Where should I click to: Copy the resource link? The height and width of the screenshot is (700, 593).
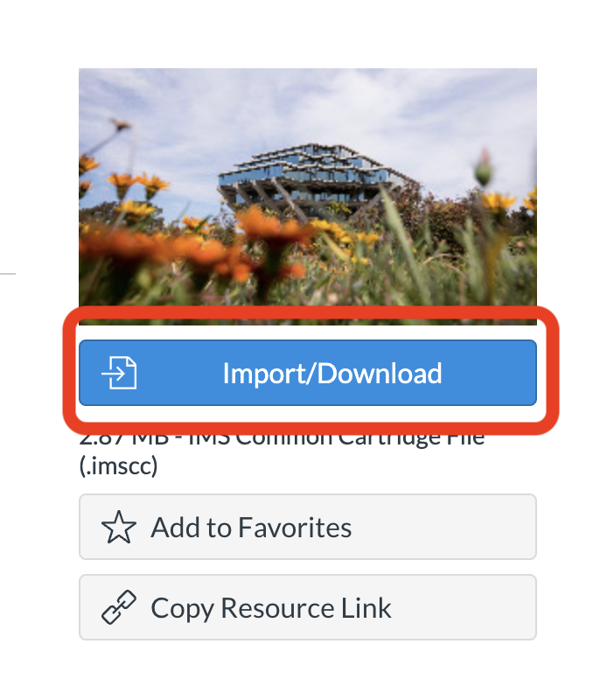(307, 607)
